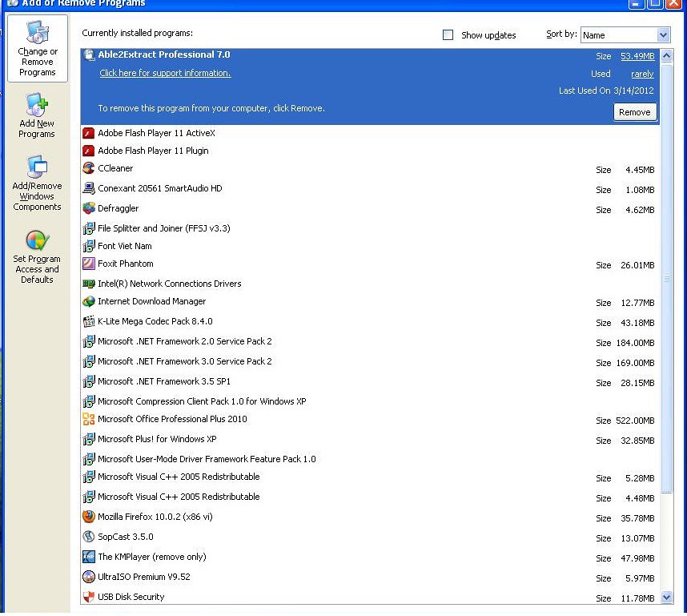Click the 'Font Viet Nam' program name

tap(124, 247)
